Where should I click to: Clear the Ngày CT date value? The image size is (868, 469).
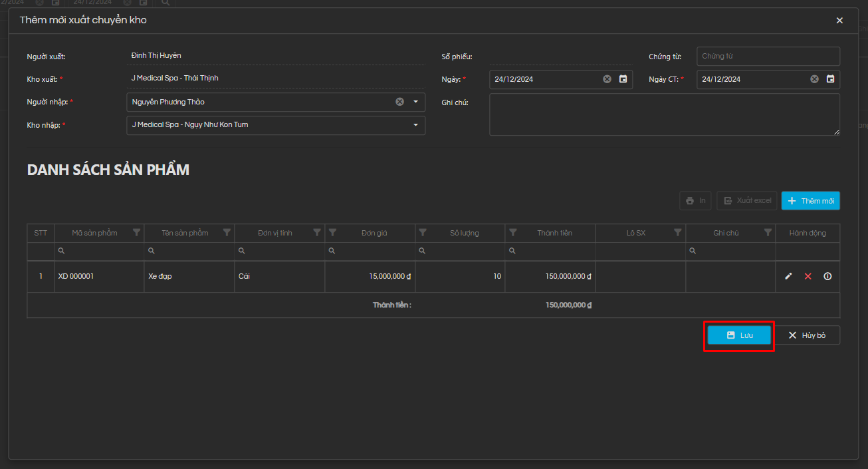pyautogui.click(x=814, y=79)
